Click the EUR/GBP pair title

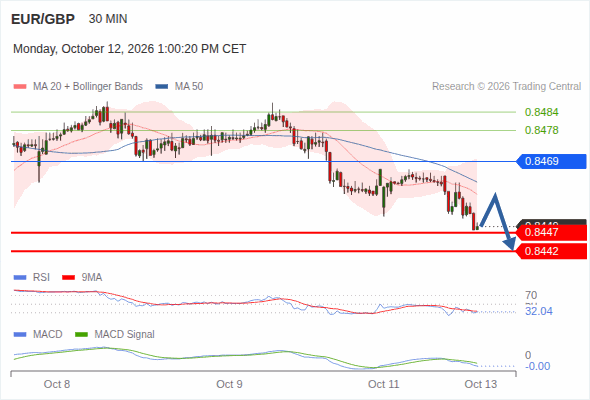43,19
